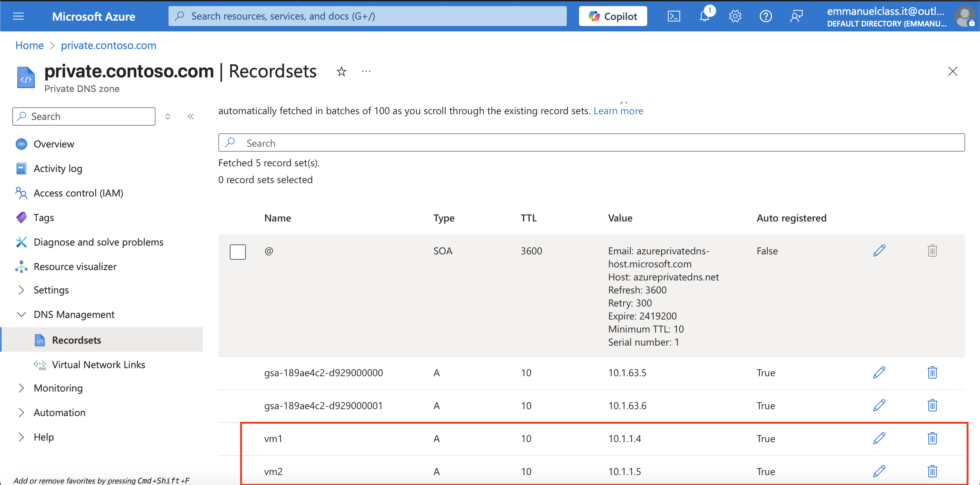This screenshot has width=980, height=485.
Task: Close the Recordsets blade
Action: [x=952, y=72]
